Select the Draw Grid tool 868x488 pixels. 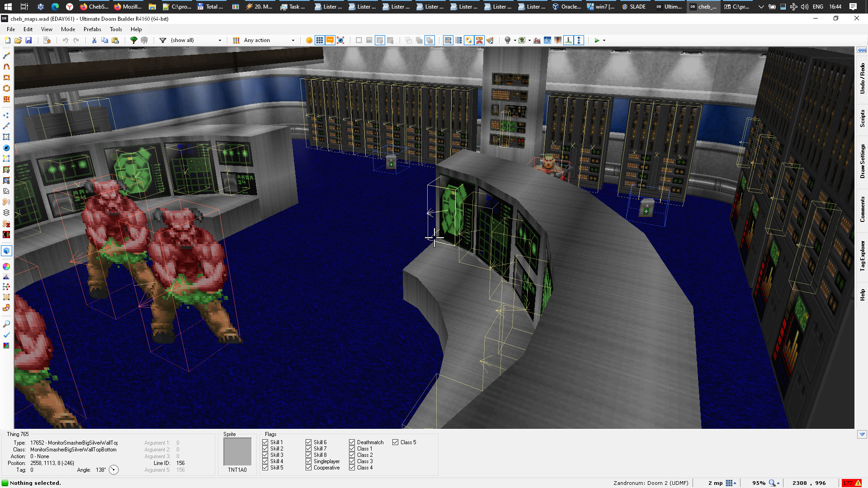point(6,99)
